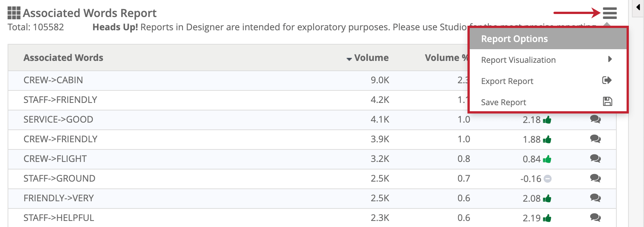Click the green thumbs up beside 2.18
The width and height of the screenshot is (644, 227).
[547, 120]
